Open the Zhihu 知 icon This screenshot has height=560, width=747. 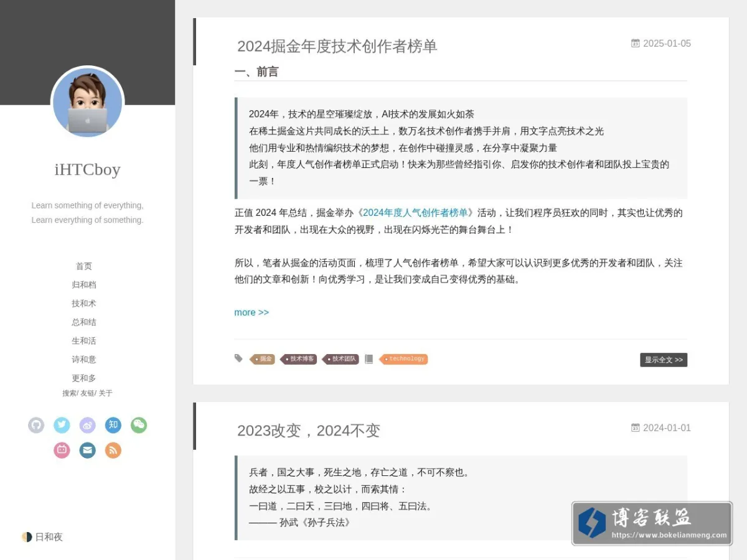click(x=113, y=425)
